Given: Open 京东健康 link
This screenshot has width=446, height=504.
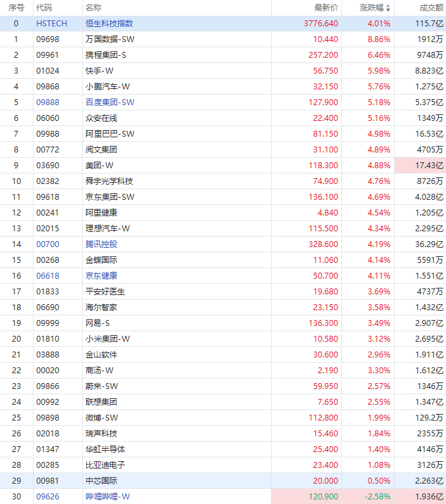Looking at the screenshot, I should tap(101, 276).
